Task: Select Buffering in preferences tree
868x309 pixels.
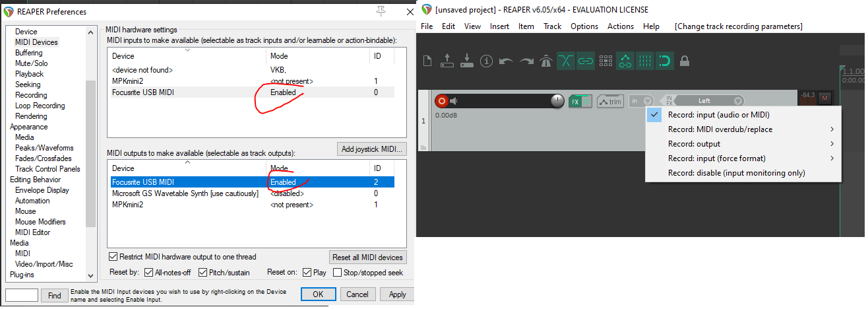Action: click(x=29, y=53)
